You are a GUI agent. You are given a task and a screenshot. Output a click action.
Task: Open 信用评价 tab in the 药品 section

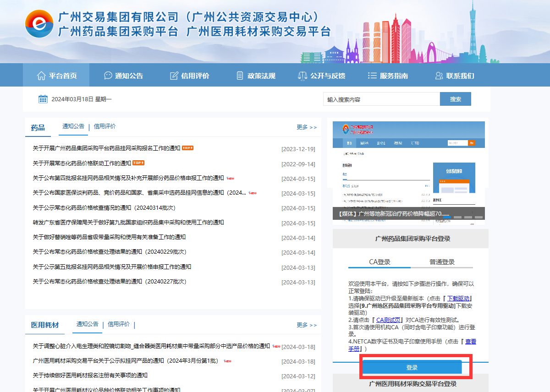[x=104, y=126]
